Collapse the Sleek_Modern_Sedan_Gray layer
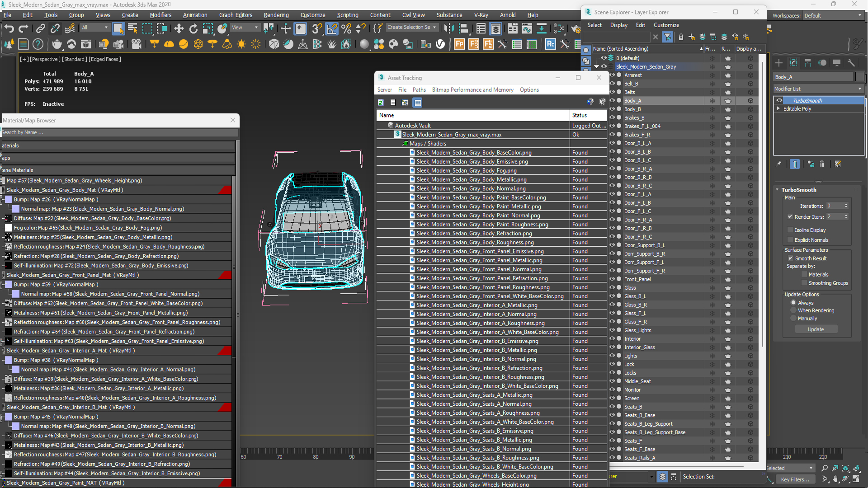The width and height of the screenshot is (868, 488). pos(597,66)
